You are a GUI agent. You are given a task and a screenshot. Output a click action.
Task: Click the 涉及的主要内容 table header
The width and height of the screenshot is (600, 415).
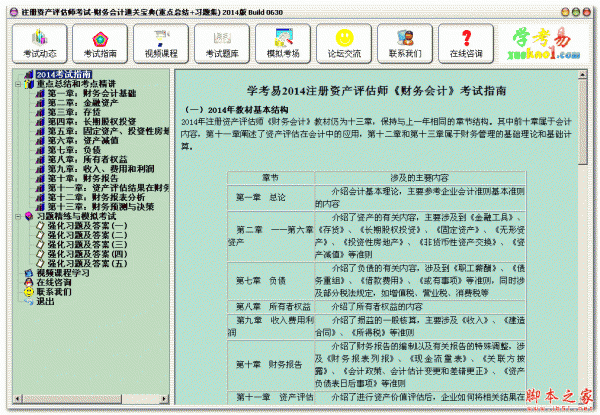point(420,178)
